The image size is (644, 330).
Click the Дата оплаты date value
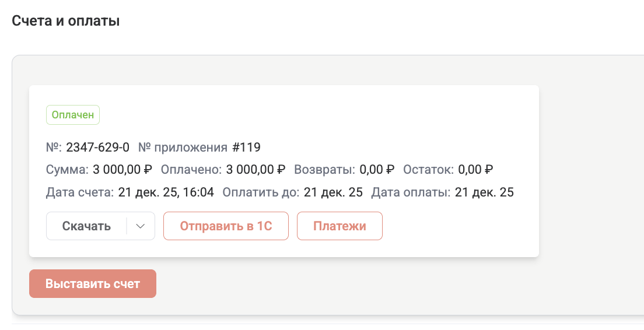[x=484, y=192]
